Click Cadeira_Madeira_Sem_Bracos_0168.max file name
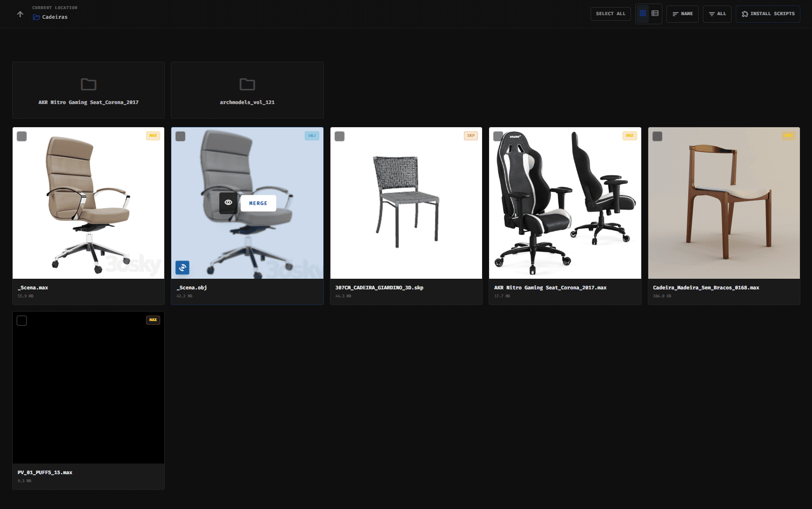 coord(706,288)
